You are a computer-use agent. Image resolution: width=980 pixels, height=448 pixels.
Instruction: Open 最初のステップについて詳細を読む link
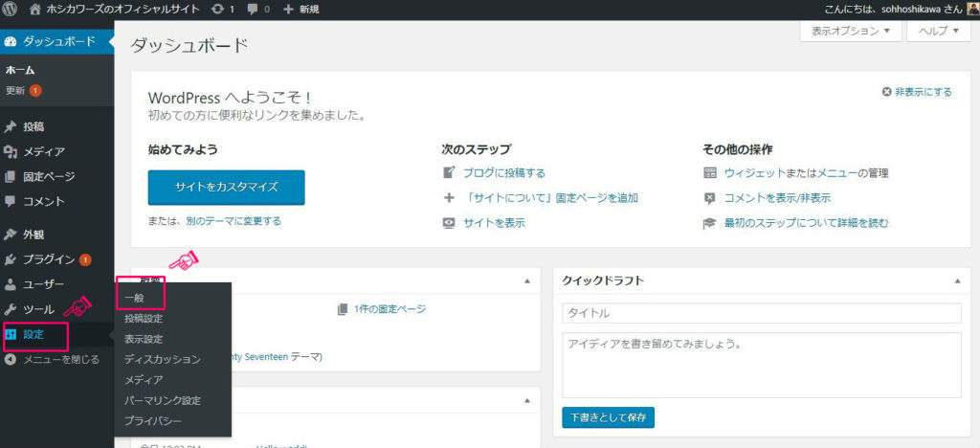[806, 223]
